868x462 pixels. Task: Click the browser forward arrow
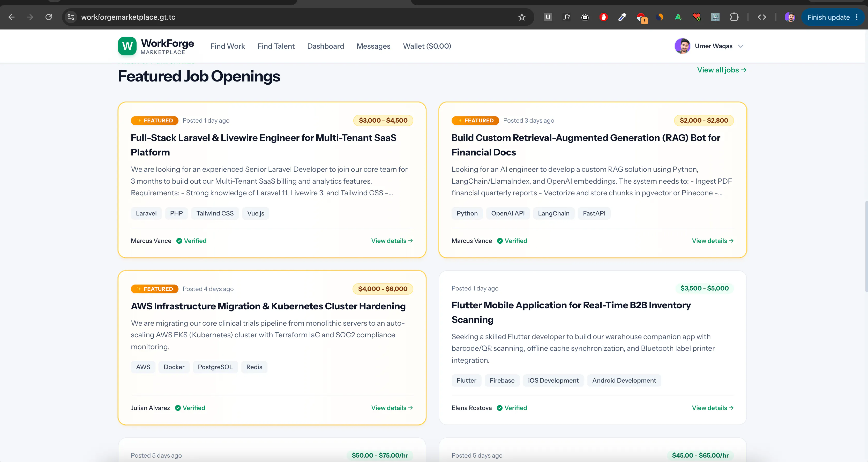point(30,17)
